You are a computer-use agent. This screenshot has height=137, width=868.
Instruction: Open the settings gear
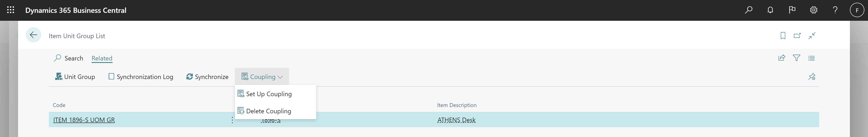click(x=814, y=10)
